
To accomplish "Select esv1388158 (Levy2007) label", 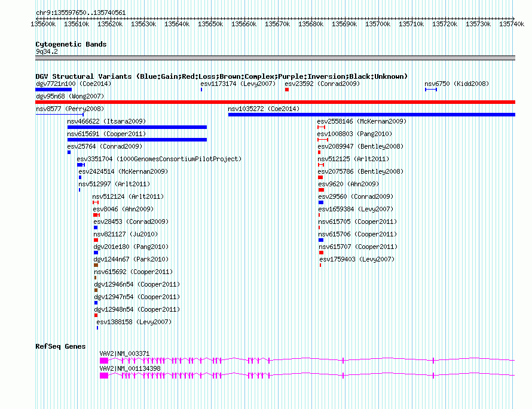I will tap(134, 322).
